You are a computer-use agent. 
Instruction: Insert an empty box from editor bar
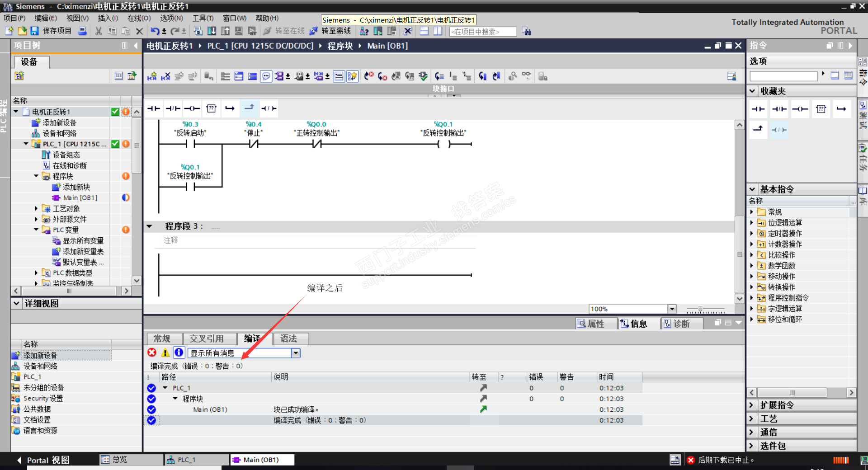click(211, 108)
